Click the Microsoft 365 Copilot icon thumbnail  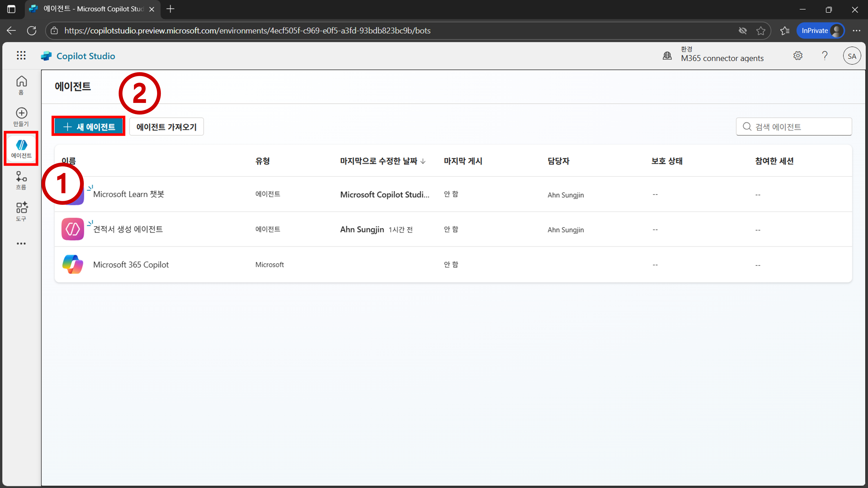(73, 264)
